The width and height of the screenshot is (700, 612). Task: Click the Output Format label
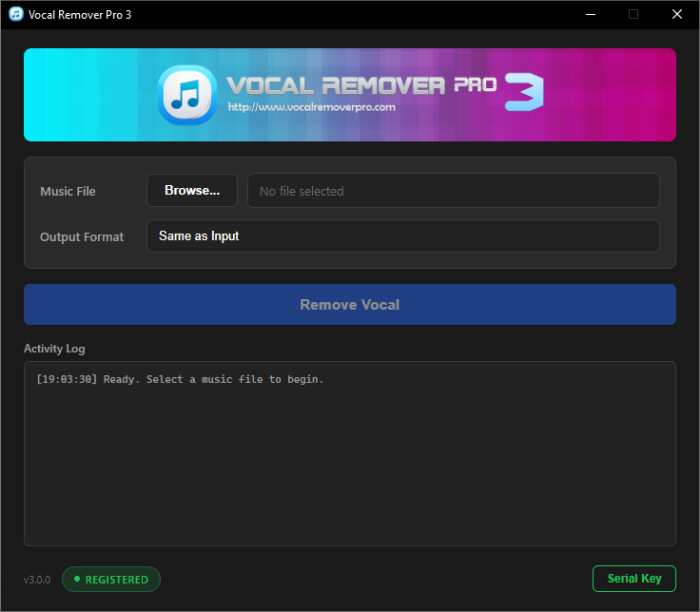[x=82, y=237]
